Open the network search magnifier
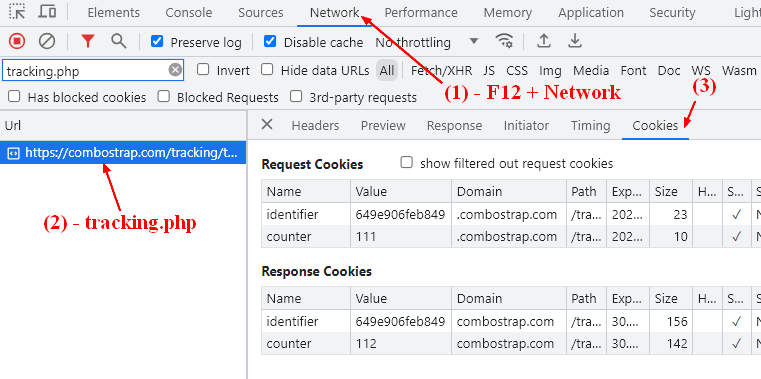The height and width of the screenshot is (379, 761). pyautogui.click(x=118, y=41)
